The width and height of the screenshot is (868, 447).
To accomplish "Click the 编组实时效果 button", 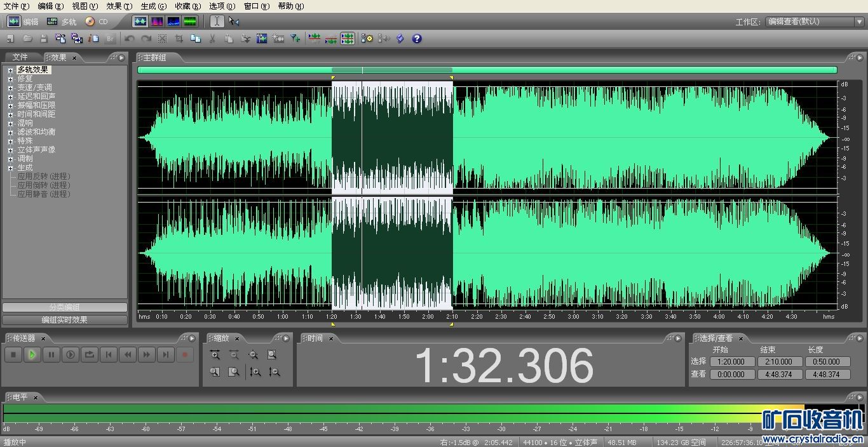I will pyautogui.click(x=64, y=320).
